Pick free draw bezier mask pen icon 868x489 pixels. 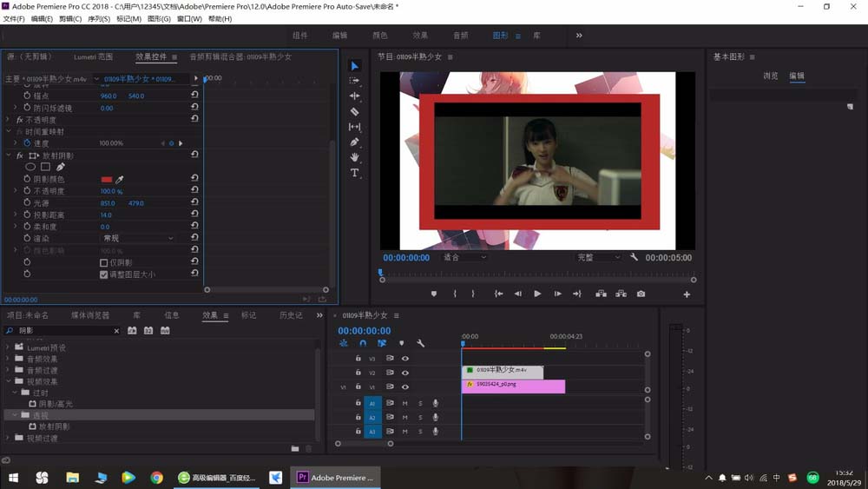(61, 167)
